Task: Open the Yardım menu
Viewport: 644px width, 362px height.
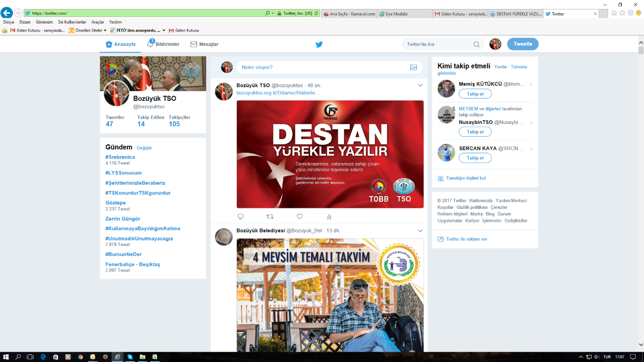Action: point(116,22)
